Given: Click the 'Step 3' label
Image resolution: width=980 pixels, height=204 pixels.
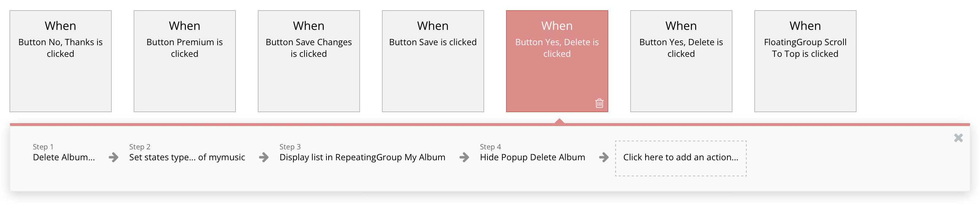Looking at the screenshot, I should pyautogui.click(x=290, y=147).
